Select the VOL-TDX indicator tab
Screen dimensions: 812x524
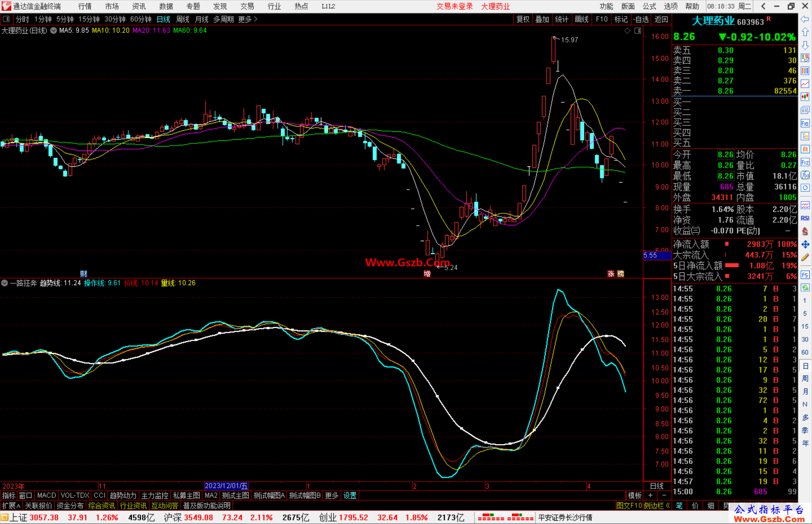pos(75,495)
